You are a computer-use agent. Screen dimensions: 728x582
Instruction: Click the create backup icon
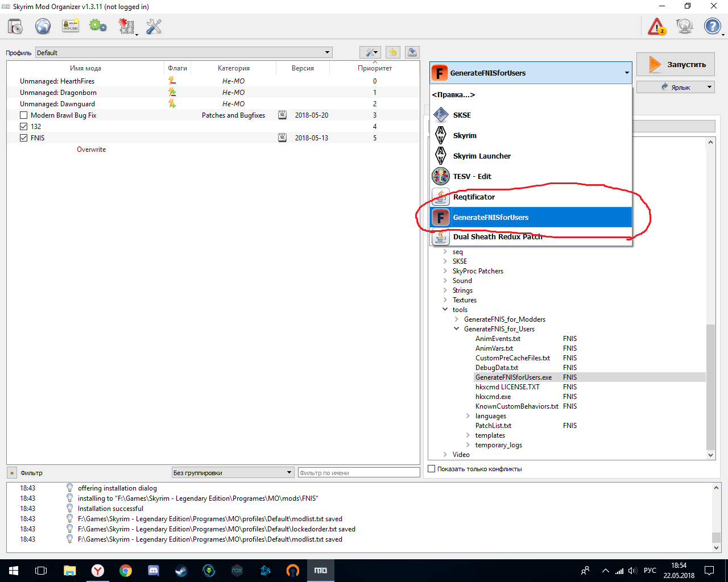point(412,52)
